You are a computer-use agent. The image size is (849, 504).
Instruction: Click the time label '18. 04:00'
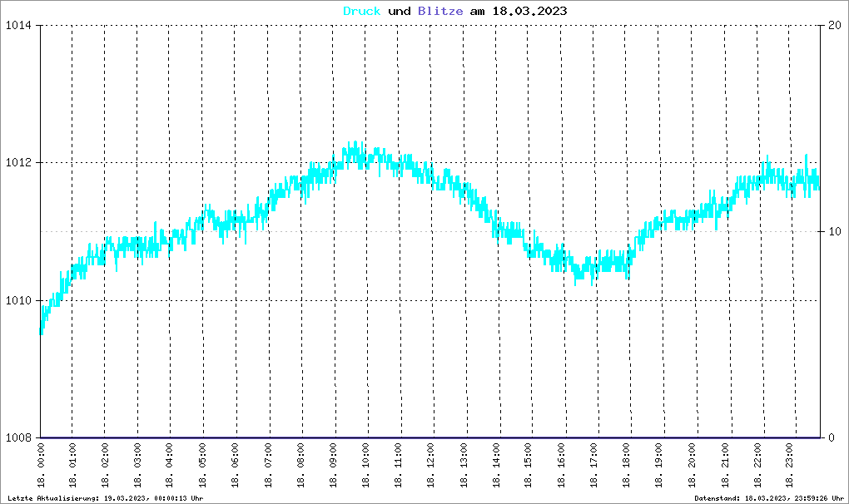169,465
